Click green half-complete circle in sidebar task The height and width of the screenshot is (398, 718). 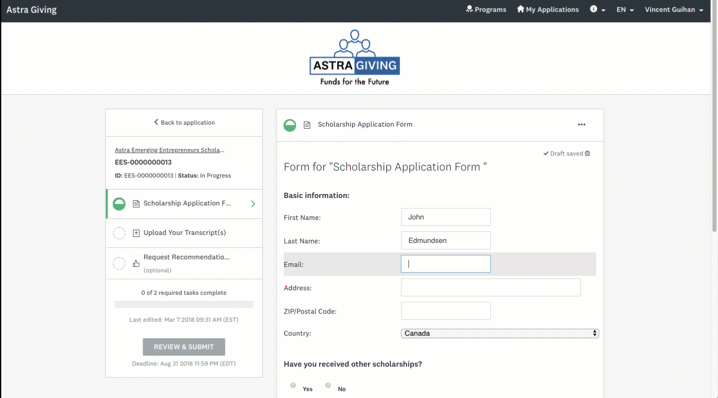click(x=119, y=204)
